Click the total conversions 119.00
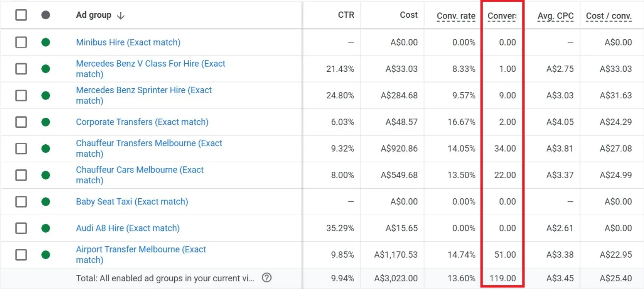 (503, 278)
